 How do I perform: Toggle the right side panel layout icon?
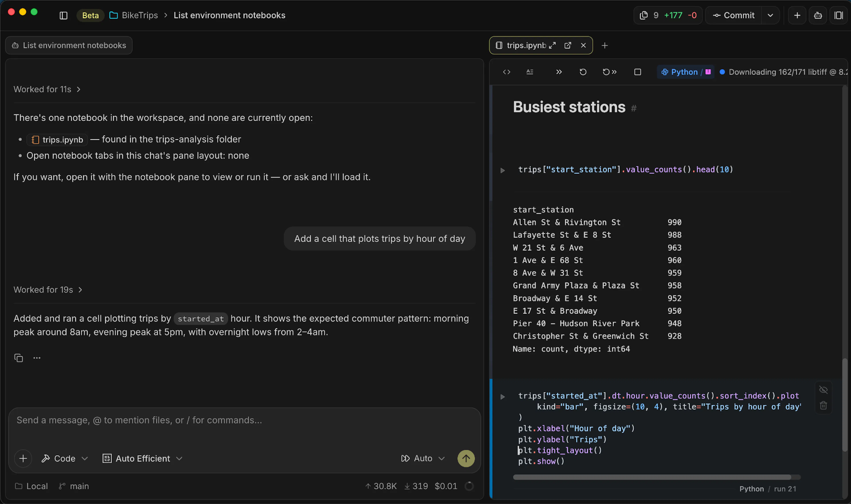tap(838, 15)
